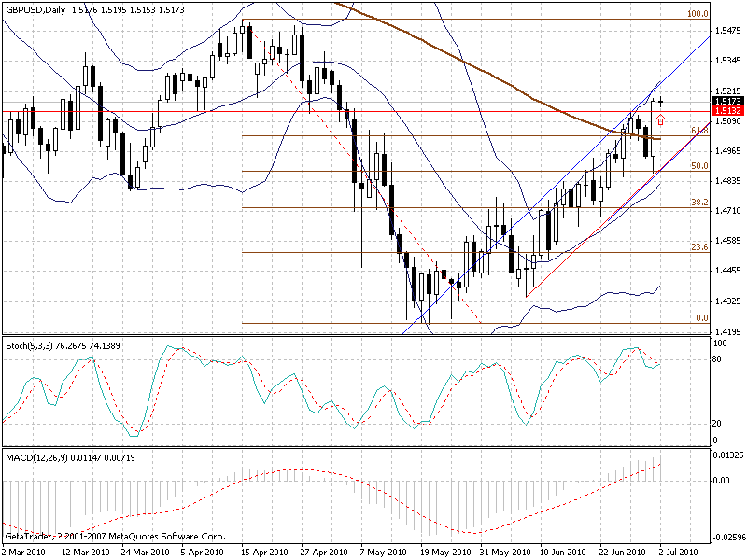Image resolution: width=747 pixels, height=560 pixels.
Task: Click the 19 May 2010 date label
Action: pos(445,553)
